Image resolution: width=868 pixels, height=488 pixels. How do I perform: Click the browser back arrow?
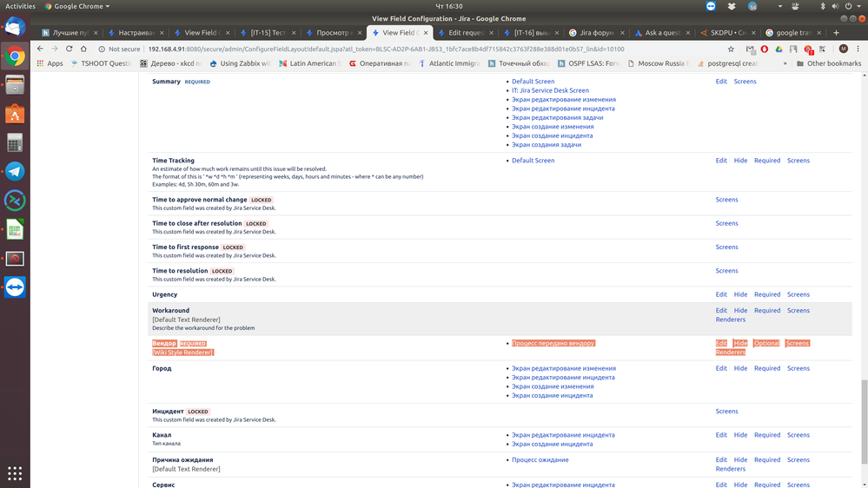point(40,49)
